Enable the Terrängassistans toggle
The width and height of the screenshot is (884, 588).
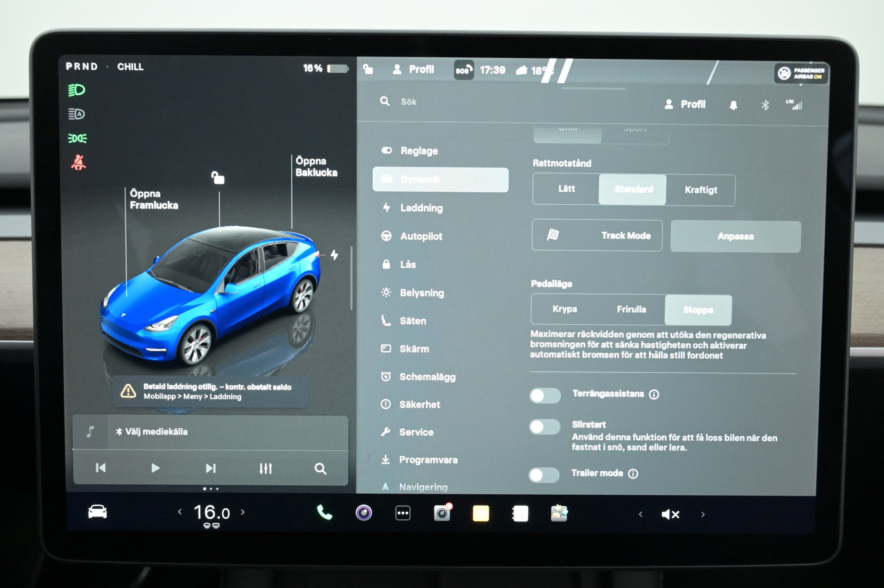click(545, 395)
